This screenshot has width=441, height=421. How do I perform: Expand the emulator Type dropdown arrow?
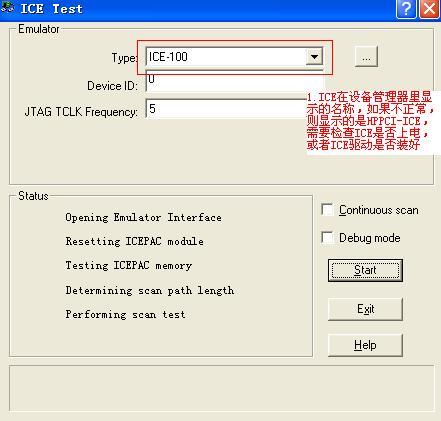pyautogui.click(x=314, y=57)
